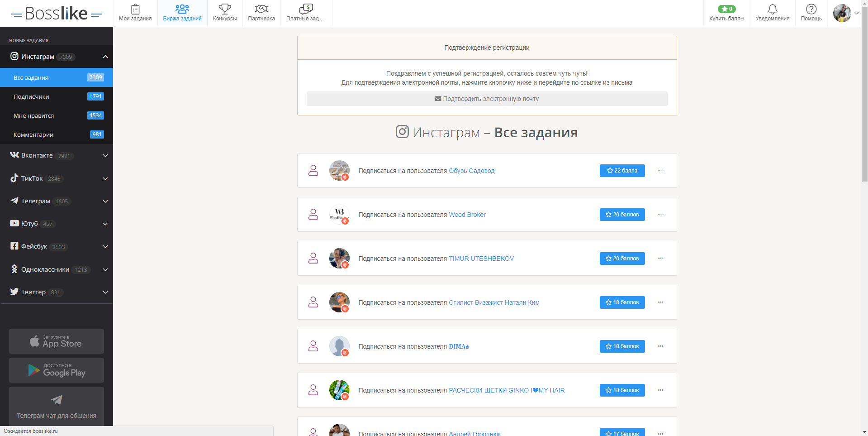The width and height of the screenshot is (868, 436).
Task: Open DIMA user link
Action: click(459, 346)
